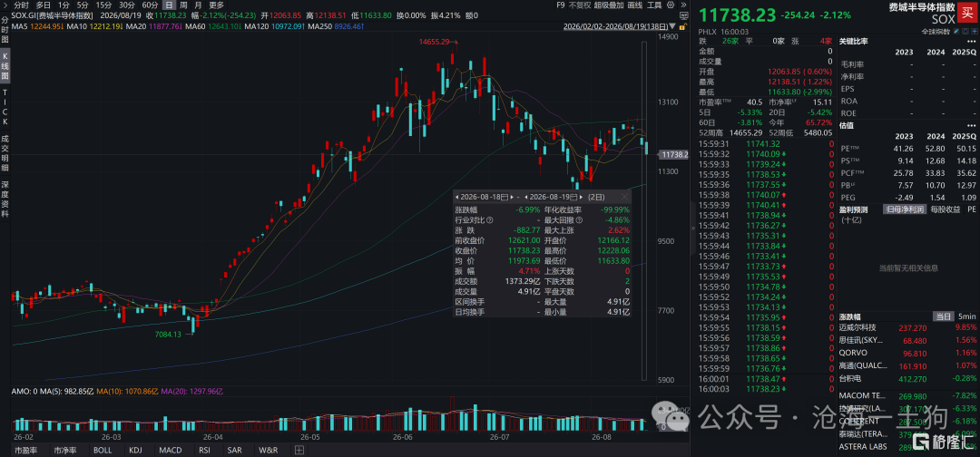This screenshot has width=980, height=457.
Task: Select 归母净利润 forecast tab
Action: [x=905, y=209]
